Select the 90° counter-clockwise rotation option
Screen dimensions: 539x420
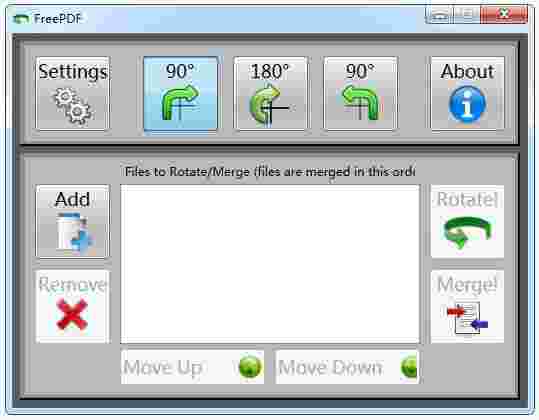tap(361, 93)
